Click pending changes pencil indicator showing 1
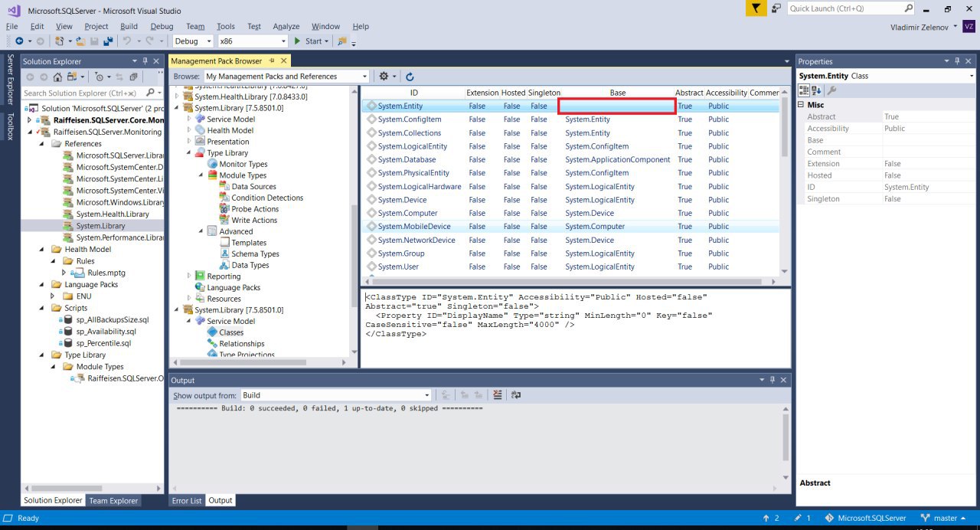 point(802,519)
